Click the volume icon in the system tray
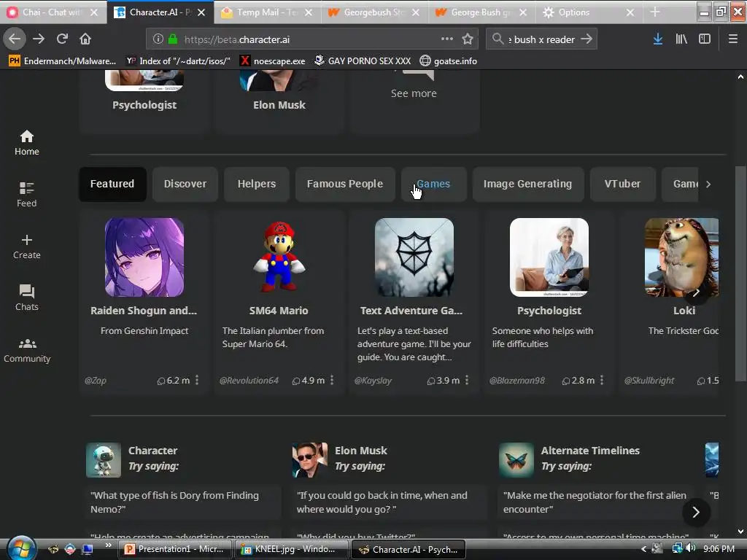This screenshot has width=747, height=560. coord(691,548)
